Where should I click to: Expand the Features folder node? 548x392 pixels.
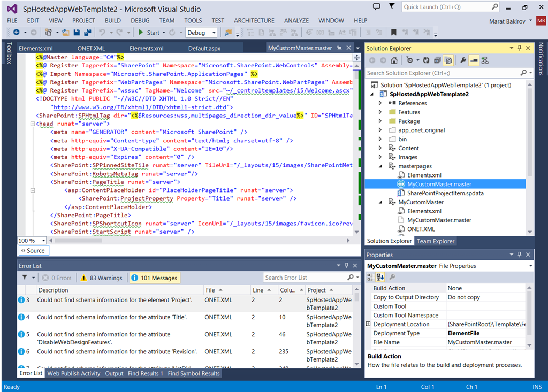380,112
